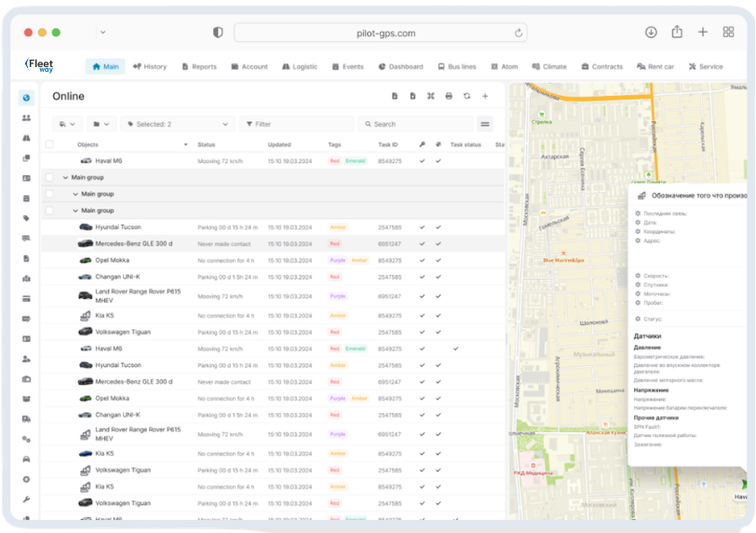
Task: Check the second Main group checkbox
Action: 49,194
